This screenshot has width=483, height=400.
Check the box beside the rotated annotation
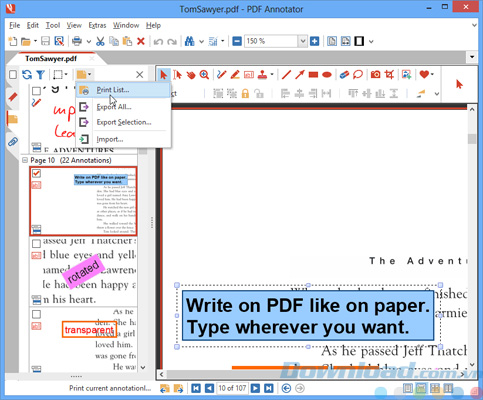click(36, 244)
